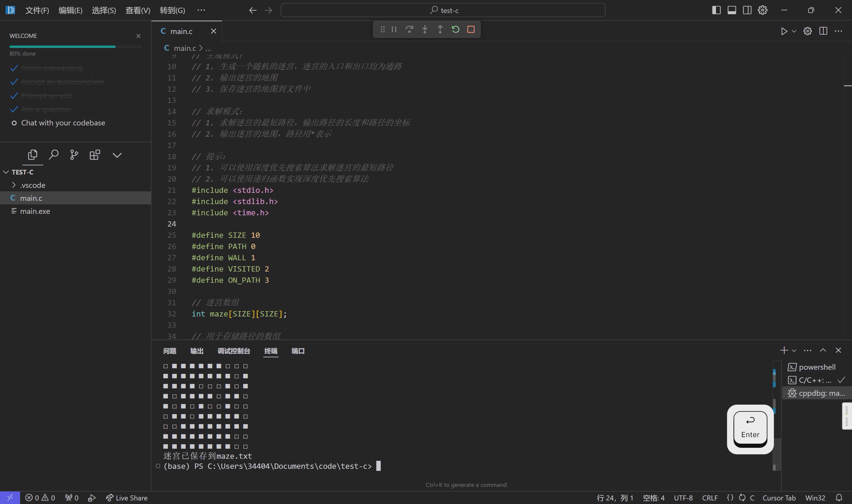
Task: Grab the debug toolbar drag handle
Action: pyautogui.click(x=382, y=30)
